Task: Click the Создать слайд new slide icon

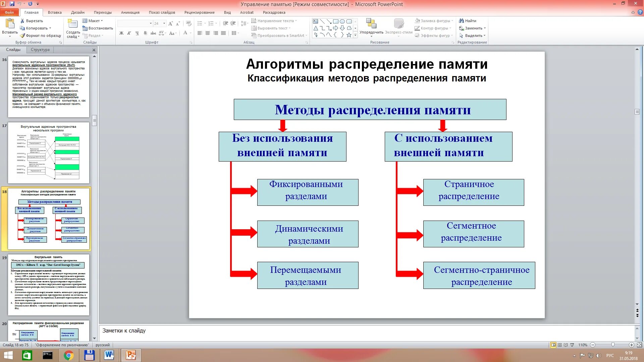Action: [73, 24]
